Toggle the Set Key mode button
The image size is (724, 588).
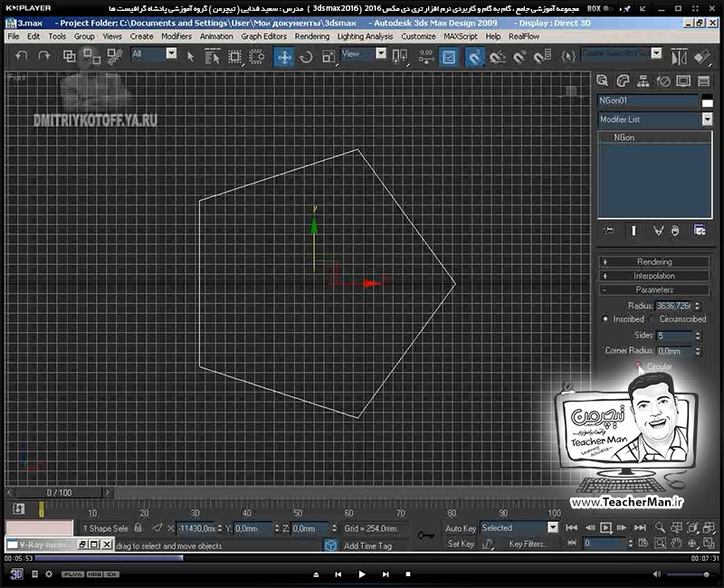coord(461,544)
